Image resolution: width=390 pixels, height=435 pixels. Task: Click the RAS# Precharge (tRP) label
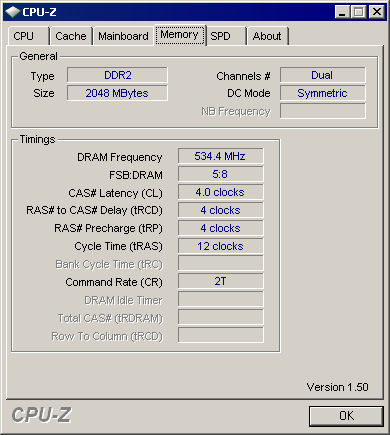click(108, 228)
